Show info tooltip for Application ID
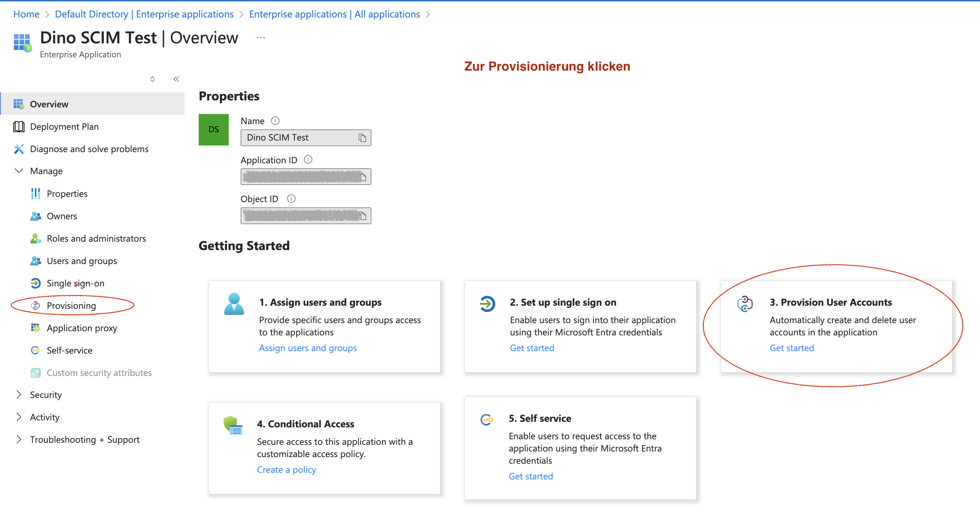The width and height of the screenshot is (980, 519). 308,160
